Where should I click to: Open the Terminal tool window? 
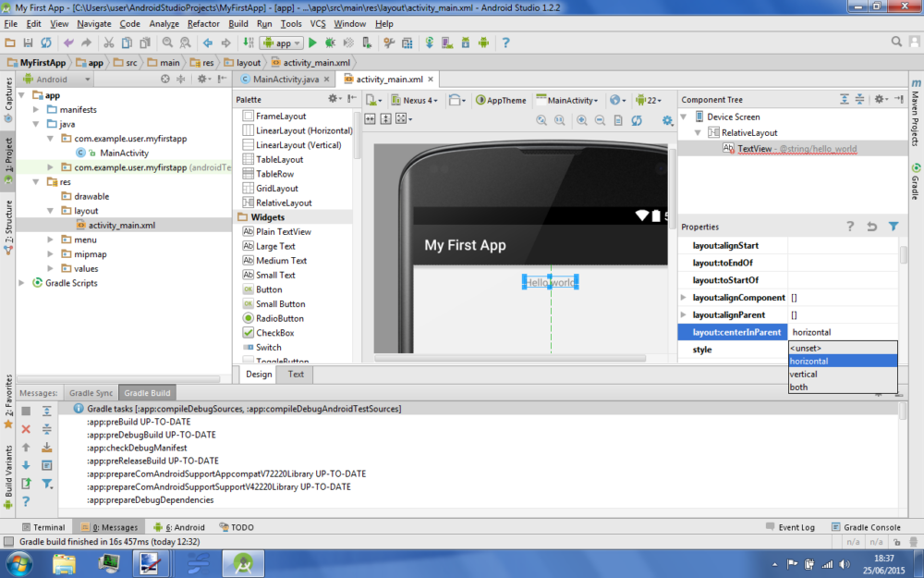pyautogui.click(x=44, y=526)
